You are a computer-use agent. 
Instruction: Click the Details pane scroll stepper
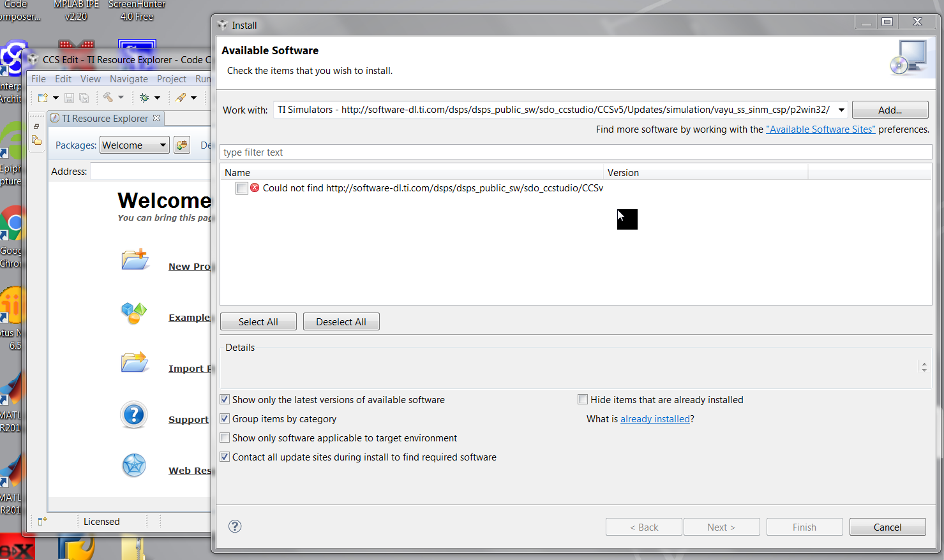[924, 367]
